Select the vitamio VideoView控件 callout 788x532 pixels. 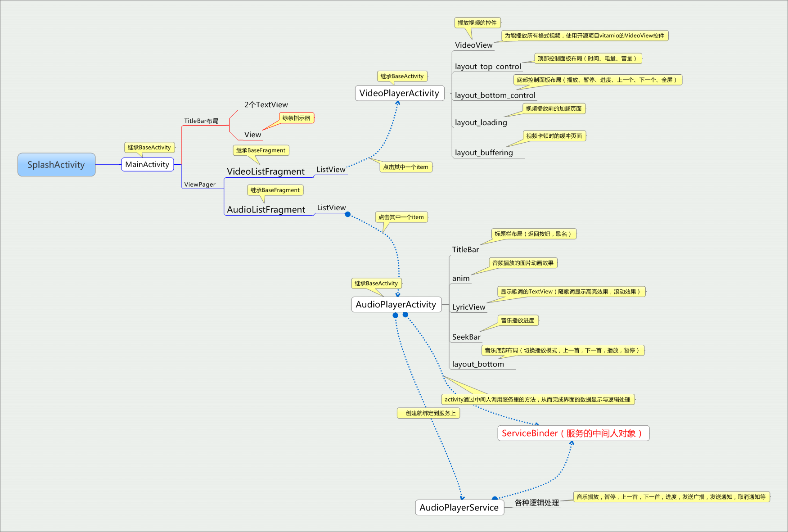pyautogui.click(x=585, y=36)
